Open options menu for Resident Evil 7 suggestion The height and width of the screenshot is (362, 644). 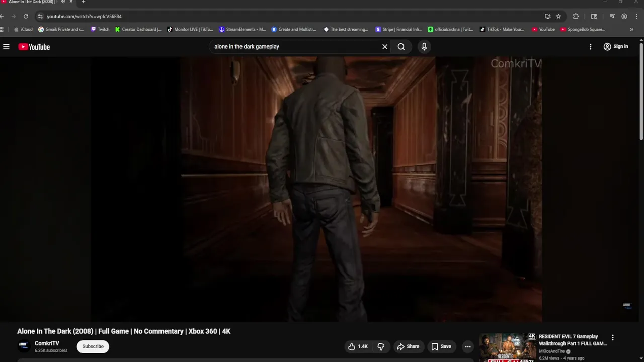613,338
